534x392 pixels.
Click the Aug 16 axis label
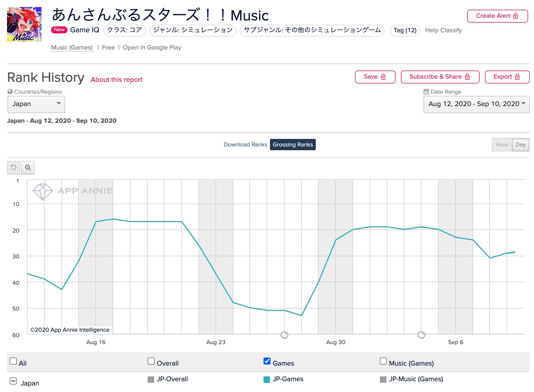pyautogui.click(x=96, y=342)
